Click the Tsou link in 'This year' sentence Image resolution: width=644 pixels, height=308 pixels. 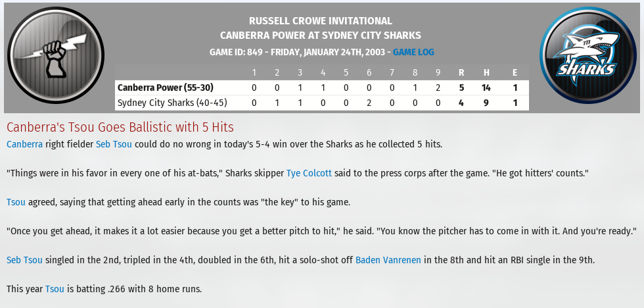(55, 289)
